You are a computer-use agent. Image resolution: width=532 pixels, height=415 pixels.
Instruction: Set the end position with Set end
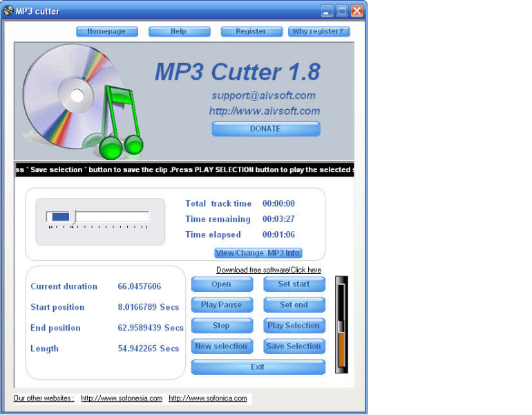[294, 304]
